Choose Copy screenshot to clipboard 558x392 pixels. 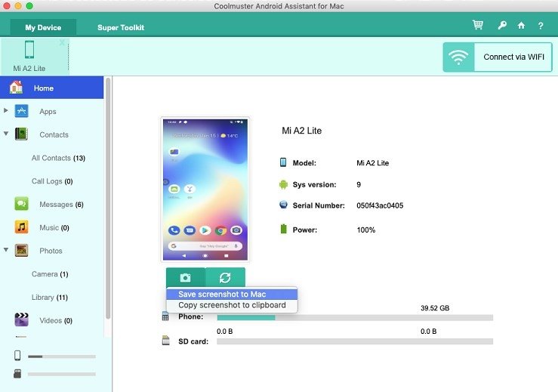(232, 305)
